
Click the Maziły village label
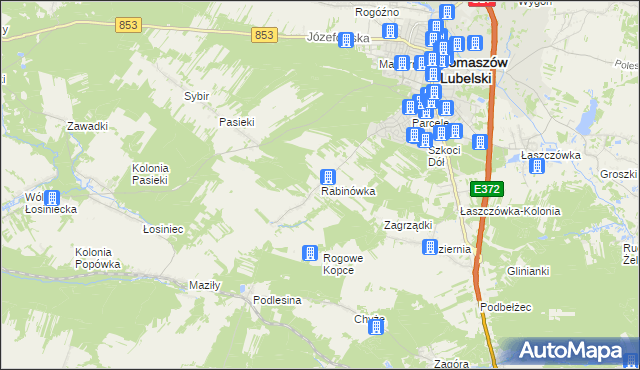click(205, 285)
